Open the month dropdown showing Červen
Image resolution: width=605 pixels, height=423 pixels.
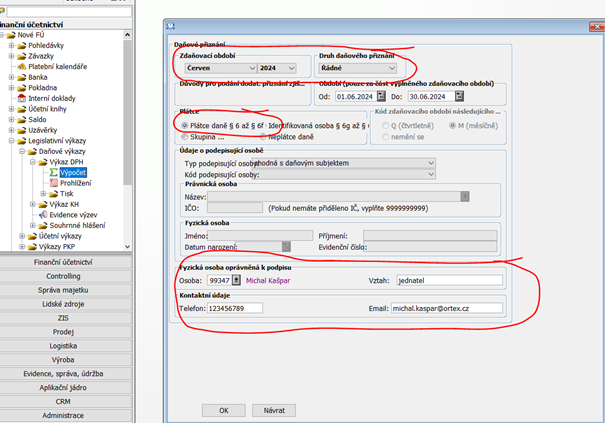[249, 68]
